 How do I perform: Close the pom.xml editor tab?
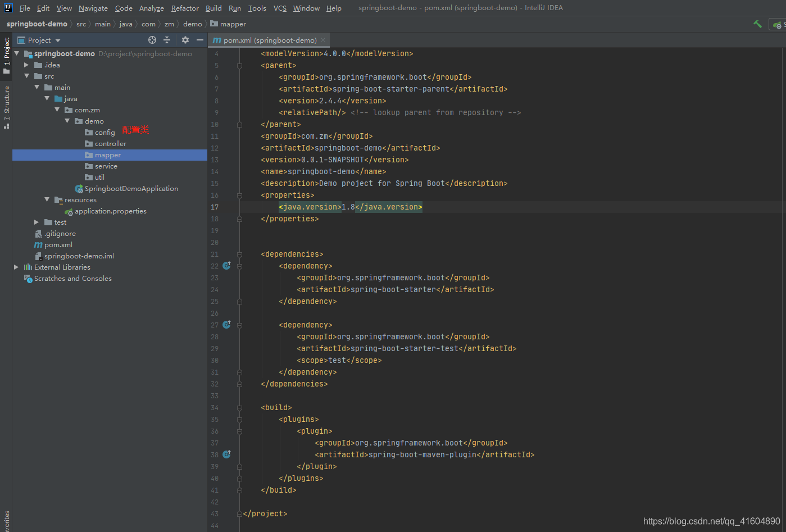click(x=323, y=40)
